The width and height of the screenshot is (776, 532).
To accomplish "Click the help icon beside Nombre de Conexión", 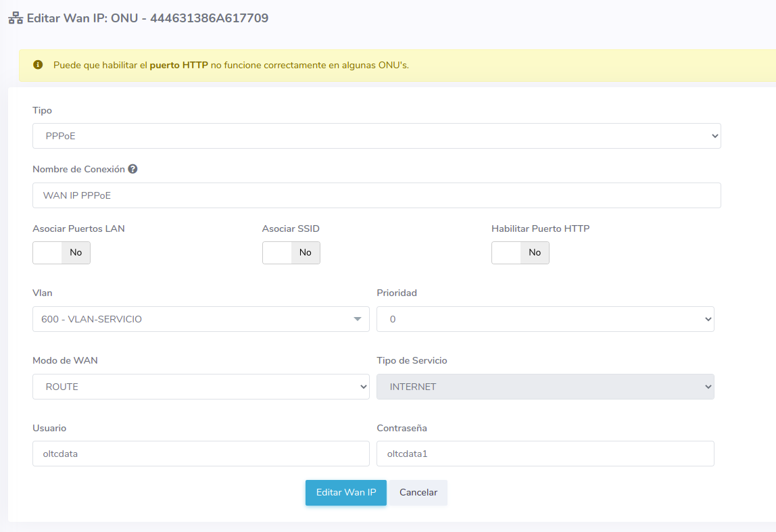I will (132, 169).
